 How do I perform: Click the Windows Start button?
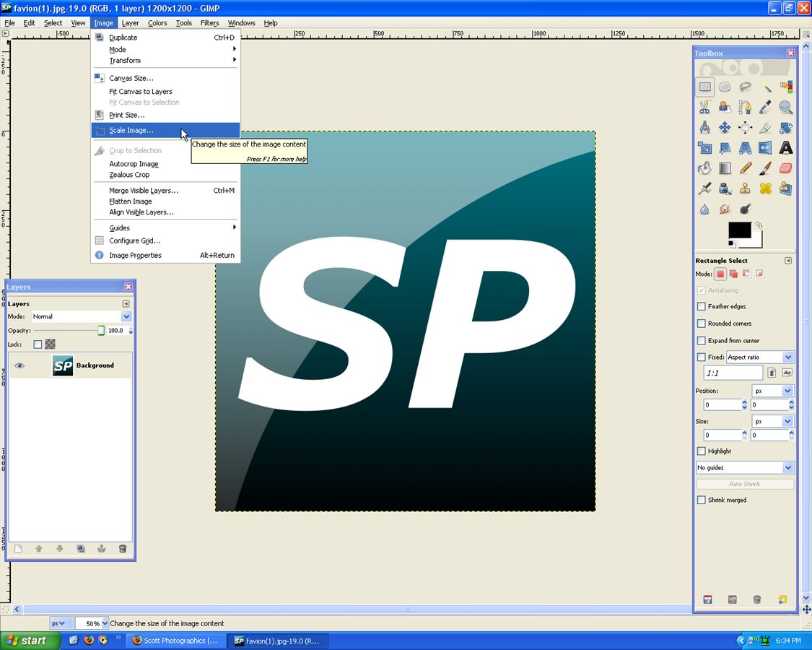(x=30, y=641)
